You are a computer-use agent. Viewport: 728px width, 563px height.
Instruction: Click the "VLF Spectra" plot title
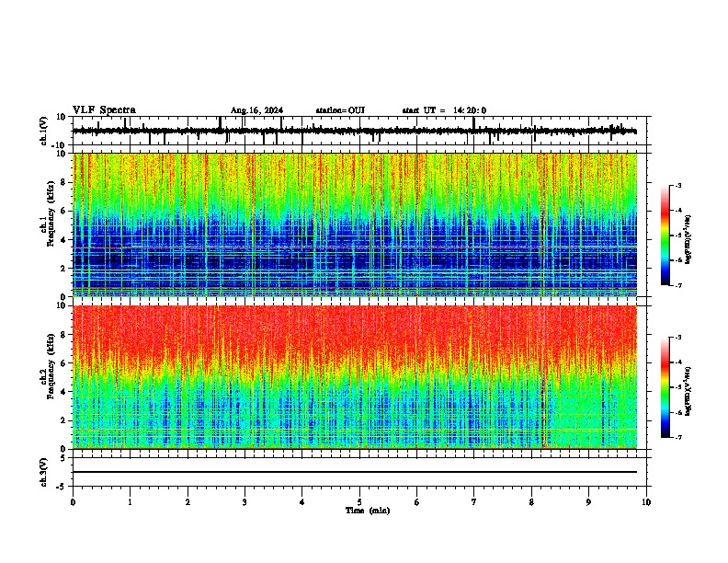(x=104, y=110)
